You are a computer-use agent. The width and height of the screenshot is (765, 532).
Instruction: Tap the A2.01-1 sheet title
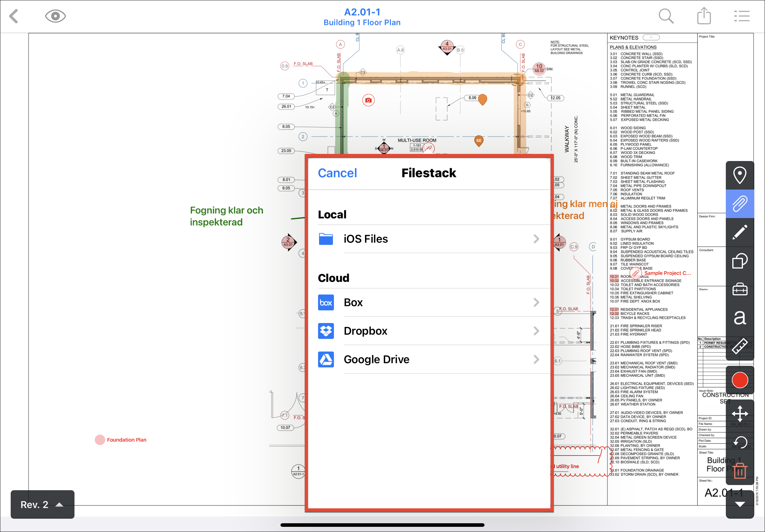(362, 12)
